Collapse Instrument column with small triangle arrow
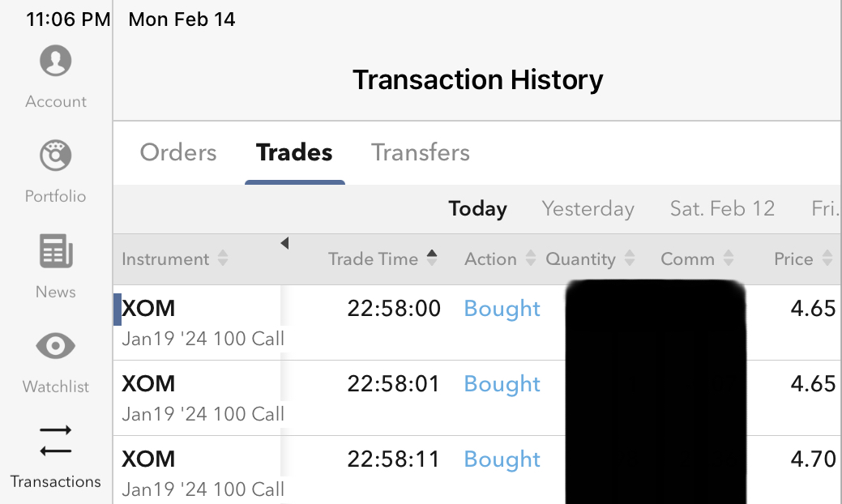This screenshot has height=504, width=842. [284, 243]
